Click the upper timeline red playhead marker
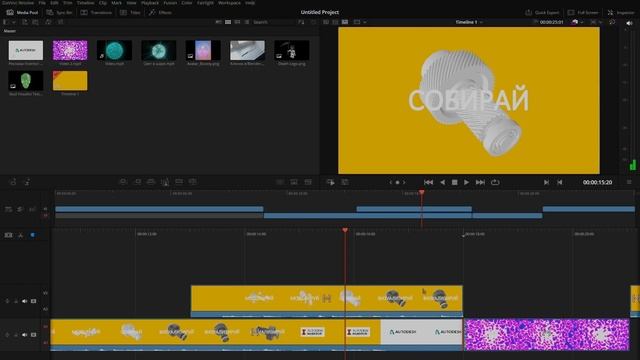The width and height of the screenshot is (640, 360). pyautogui.click(x=422, y=192)
